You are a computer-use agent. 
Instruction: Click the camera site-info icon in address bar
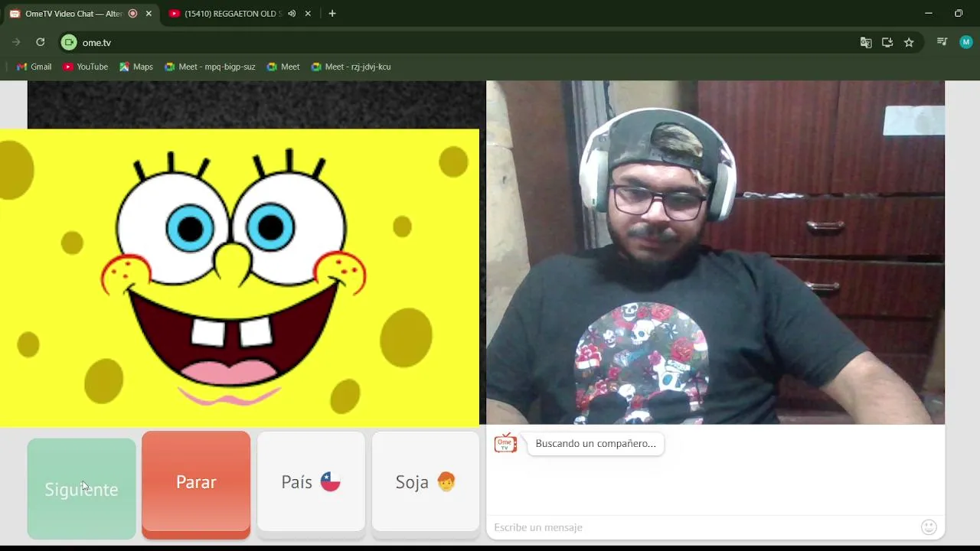click(x=69, y=43)
